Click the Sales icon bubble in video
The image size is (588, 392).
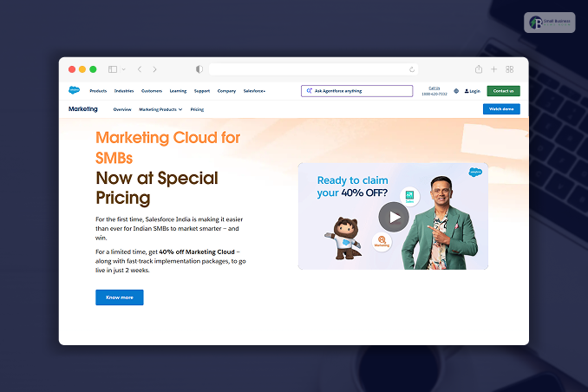pyautogui.click(x=409, y=197)
